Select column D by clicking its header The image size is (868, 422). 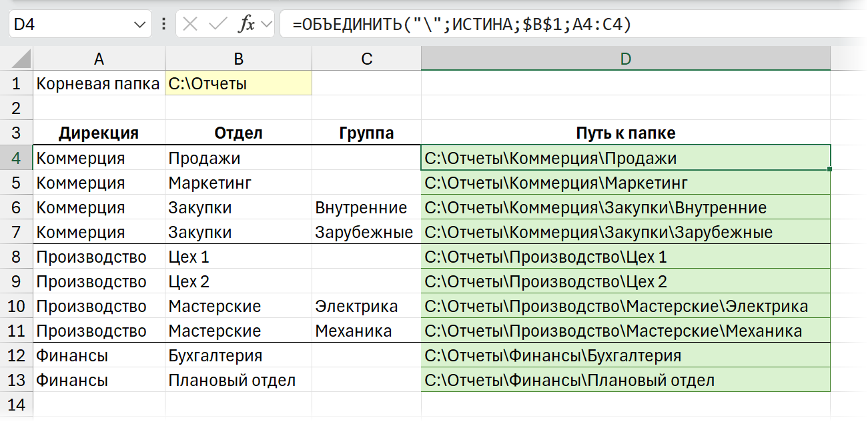(625, 58)
